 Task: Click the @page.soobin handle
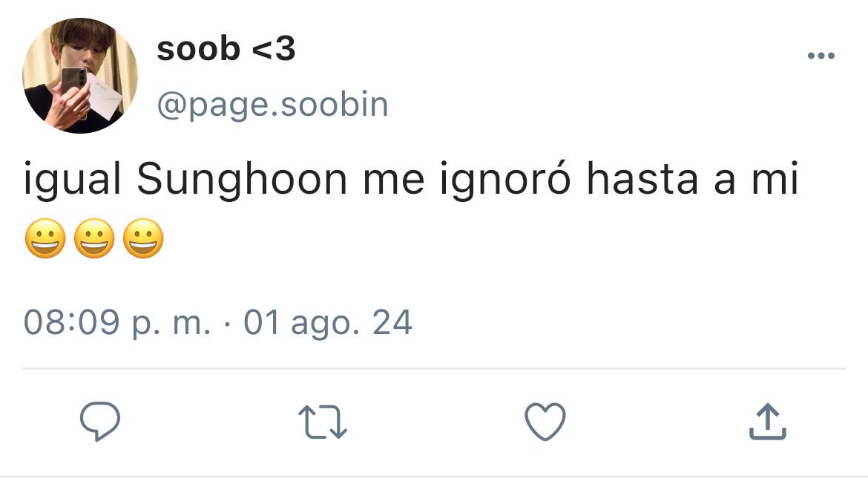(272, 105)
